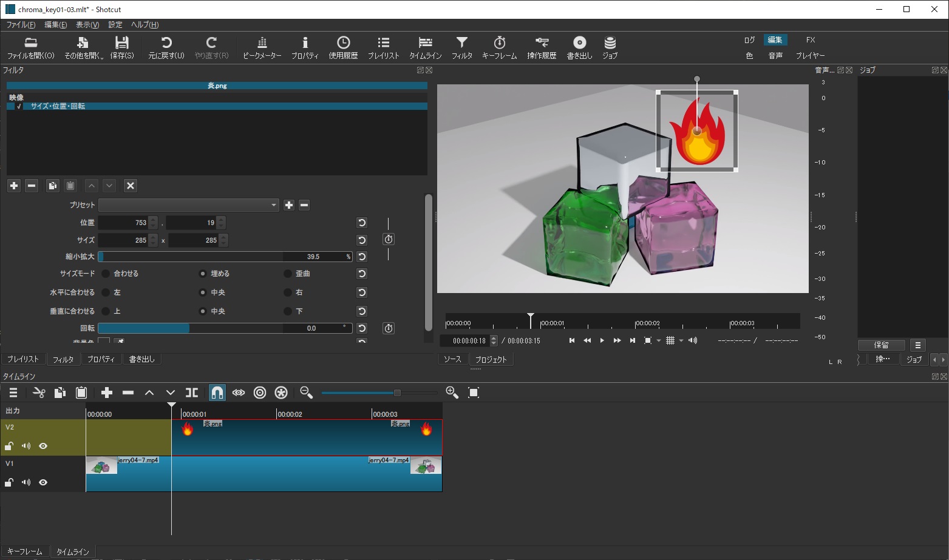Open 書き出し export panel
949x560 pixels.
[x=580, y=47]
